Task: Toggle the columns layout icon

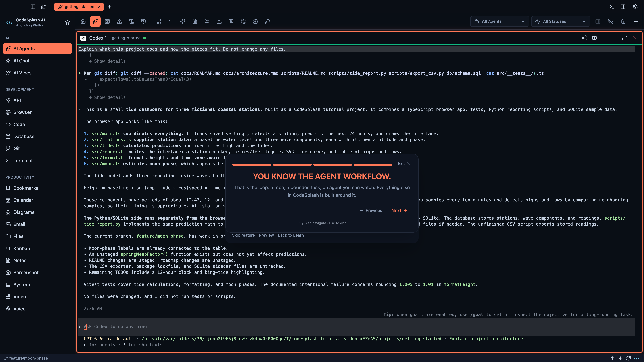Action: 598,21
